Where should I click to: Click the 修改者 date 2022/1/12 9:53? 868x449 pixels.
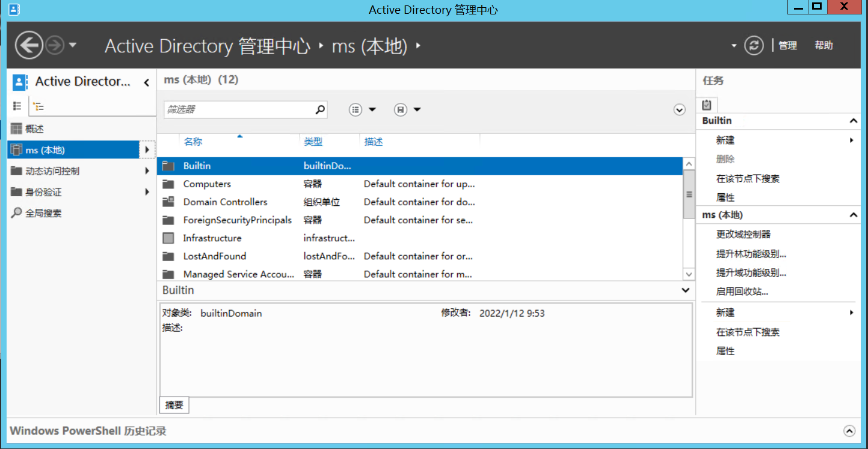(512, 313)
